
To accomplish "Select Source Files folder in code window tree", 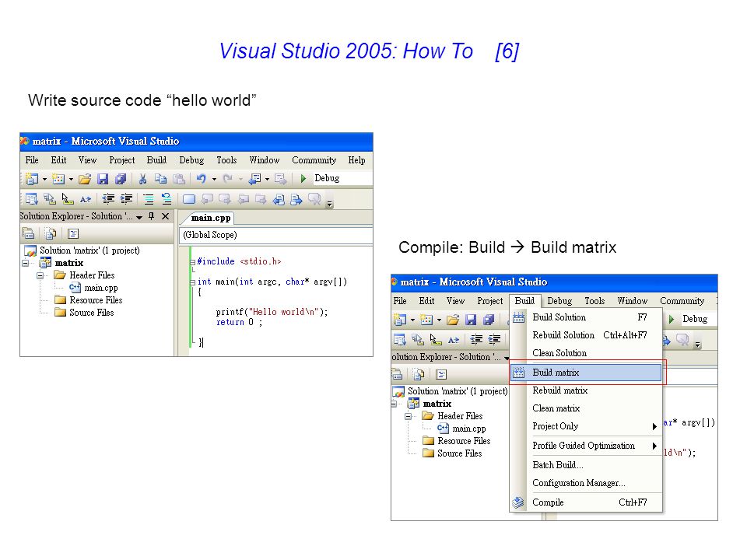I will [x=84, y=313].
